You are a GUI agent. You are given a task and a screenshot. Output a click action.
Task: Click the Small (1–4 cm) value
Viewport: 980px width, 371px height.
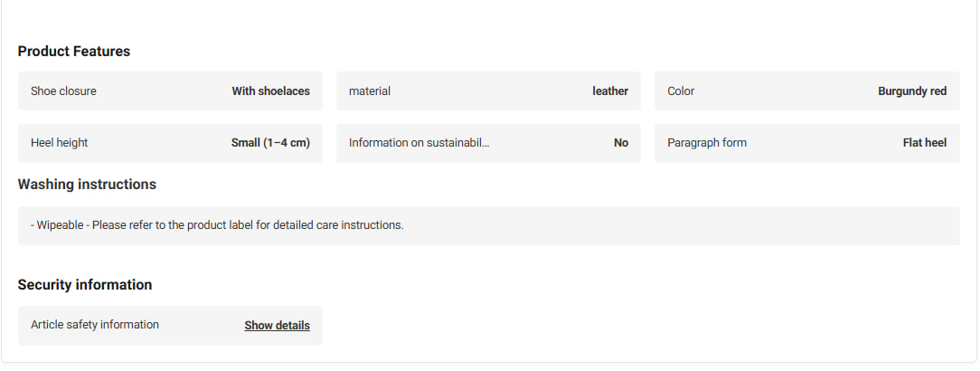pyautogui.click(x=270, y=143)
